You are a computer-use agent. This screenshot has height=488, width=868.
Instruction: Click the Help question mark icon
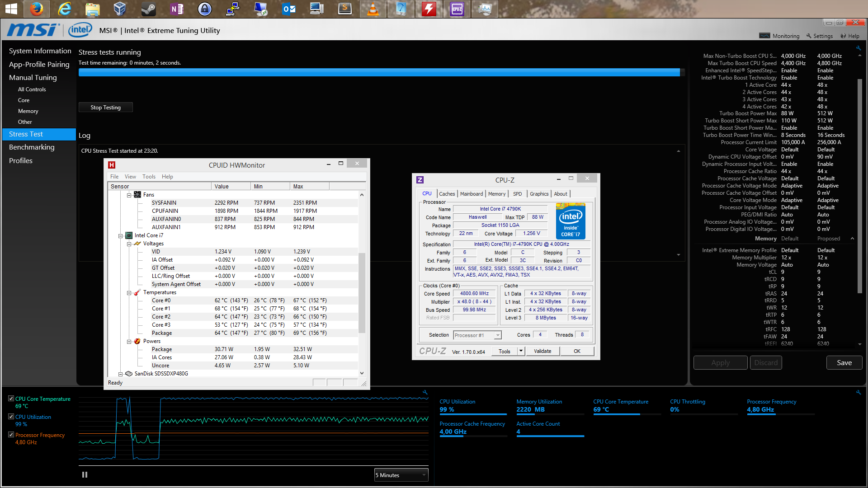click(x=843, y=36)
